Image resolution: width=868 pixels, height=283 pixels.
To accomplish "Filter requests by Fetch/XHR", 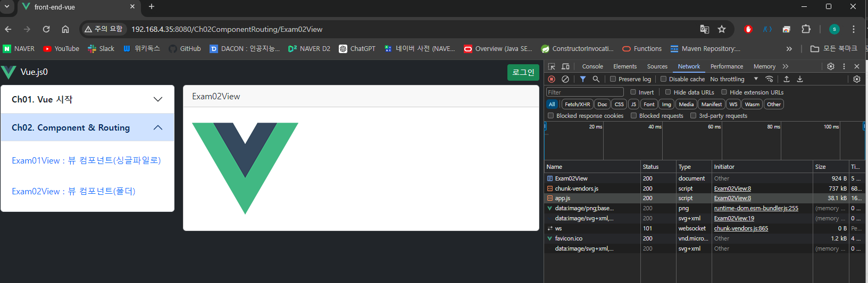I will [x=577, y=104].
